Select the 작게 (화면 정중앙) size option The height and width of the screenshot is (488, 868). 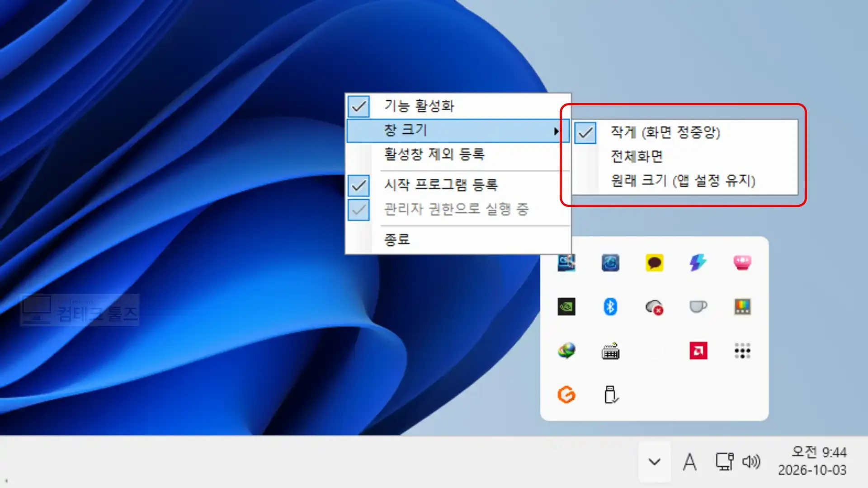tap(685, 132)
